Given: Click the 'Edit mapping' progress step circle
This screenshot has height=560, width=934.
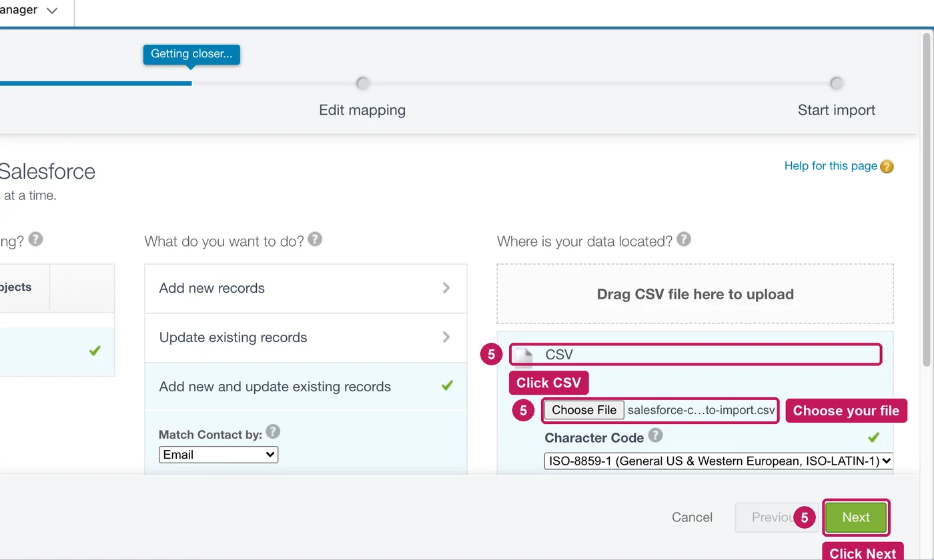Looking at the screenshot, I should point(362,83).
